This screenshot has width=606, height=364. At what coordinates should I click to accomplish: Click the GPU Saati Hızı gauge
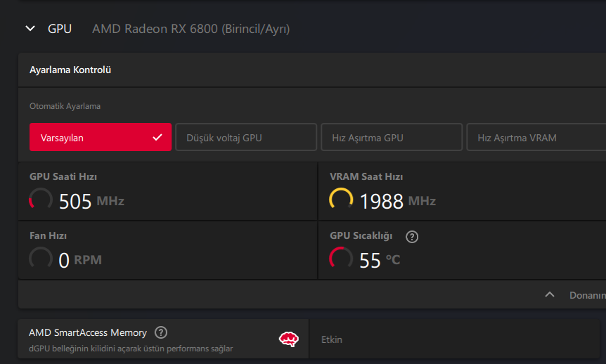coord(41,200)
